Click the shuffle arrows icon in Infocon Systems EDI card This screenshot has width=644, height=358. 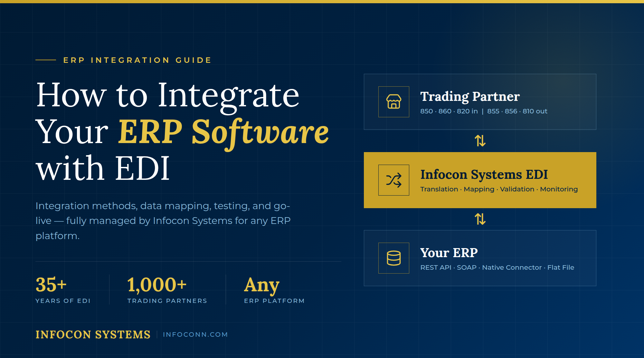click(x=393, y=180)
